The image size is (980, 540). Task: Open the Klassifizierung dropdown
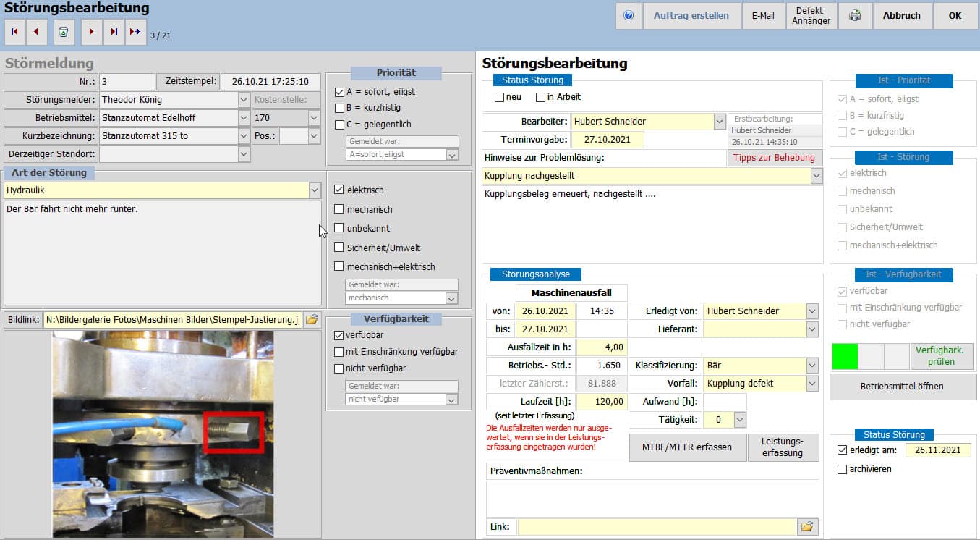[x=812, y=366]
